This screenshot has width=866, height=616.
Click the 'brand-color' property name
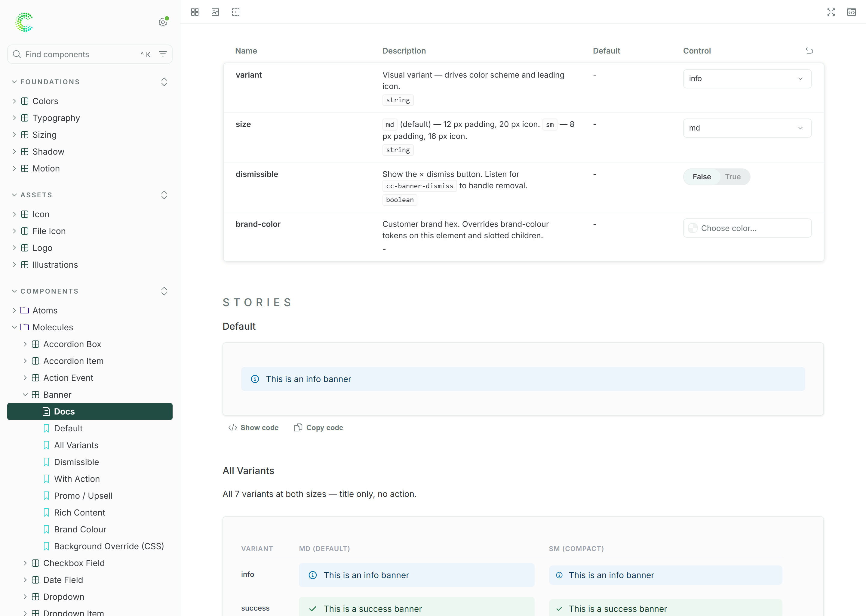tap(258, 224)
